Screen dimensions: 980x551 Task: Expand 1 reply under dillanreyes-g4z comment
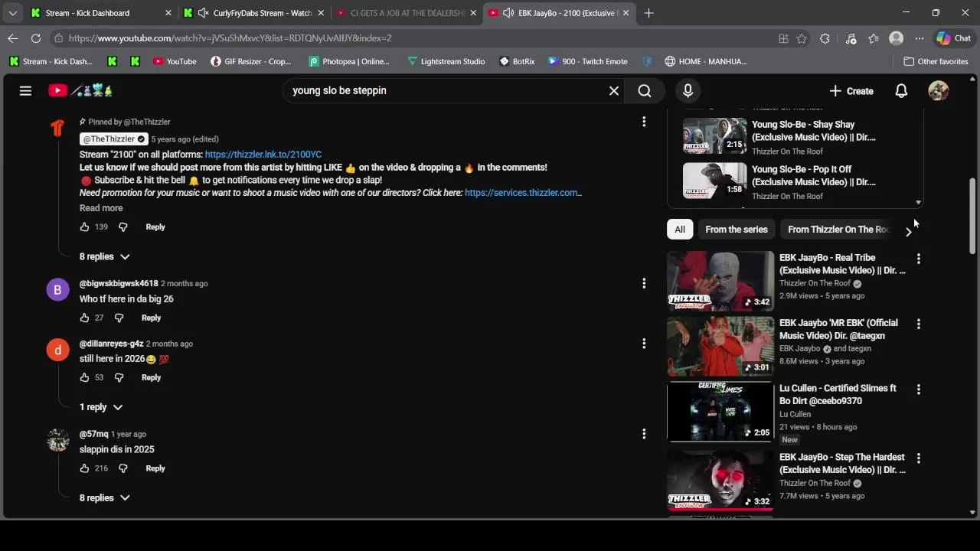tap(101, 407)
